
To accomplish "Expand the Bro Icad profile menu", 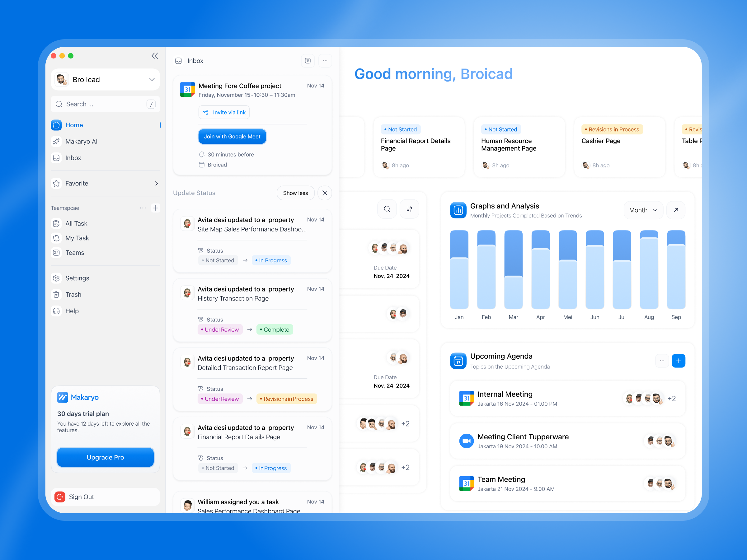I will [x=151, y=79].
